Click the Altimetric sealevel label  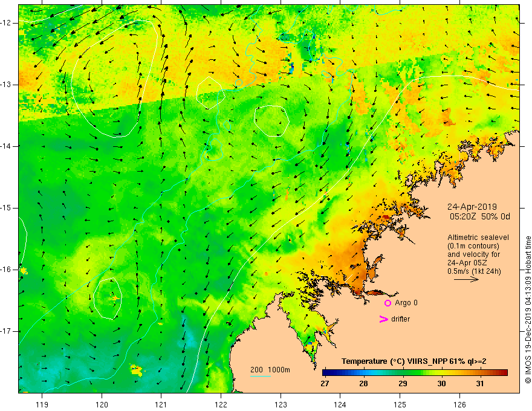pyautogui.click(x=478, y=238)
